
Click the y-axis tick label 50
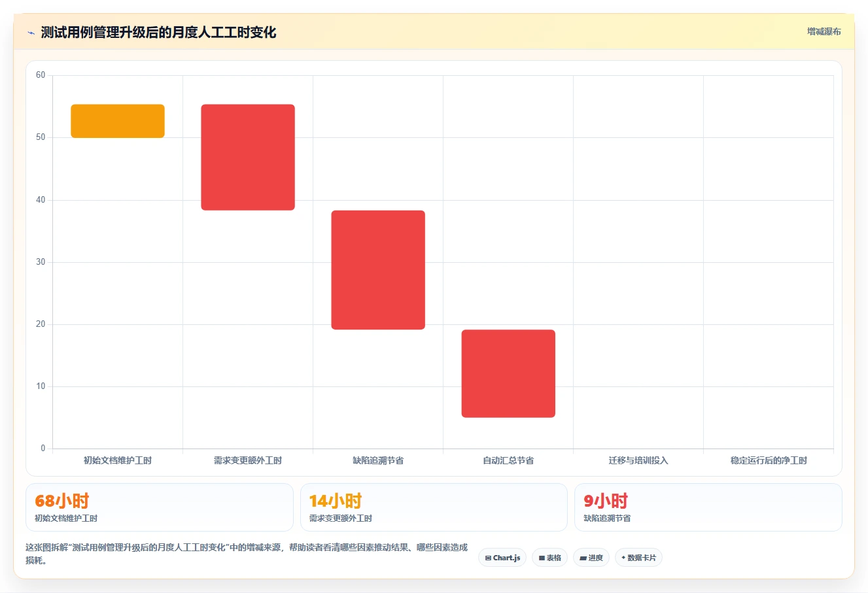[x=41, y=137]
